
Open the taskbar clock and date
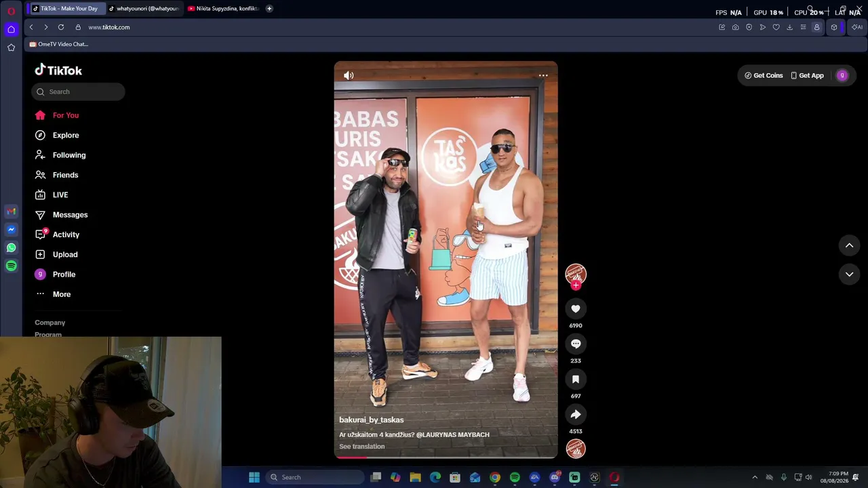(x=834, y=477)
